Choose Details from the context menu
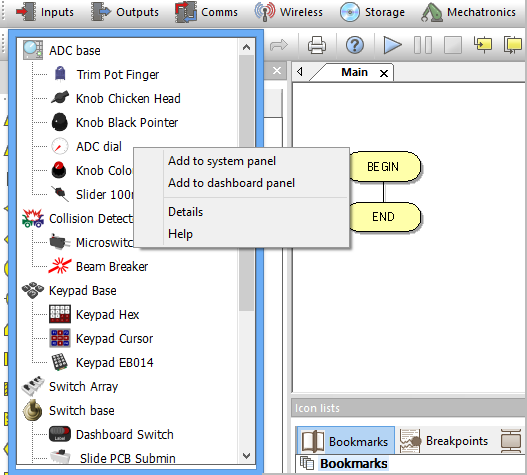 pos(186,212)
